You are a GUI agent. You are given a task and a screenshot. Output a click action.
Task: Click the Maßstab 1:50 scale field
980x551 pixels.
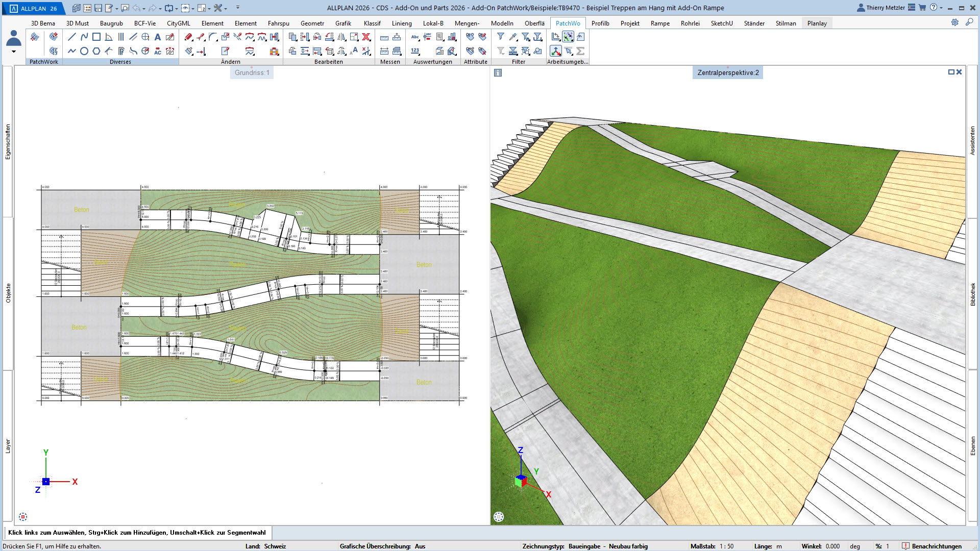726,546
